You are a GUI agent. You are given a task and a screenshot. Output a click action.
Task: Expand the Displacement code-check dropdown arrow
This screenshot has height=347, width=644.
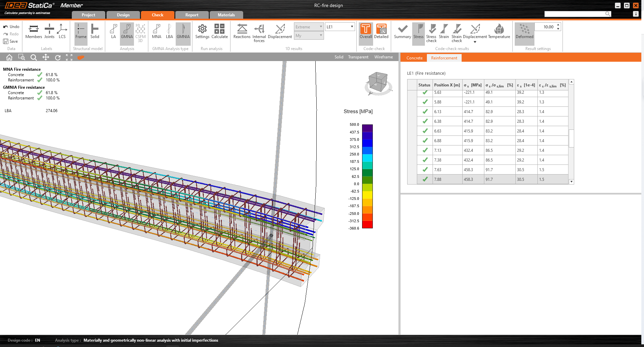point(475,41)
